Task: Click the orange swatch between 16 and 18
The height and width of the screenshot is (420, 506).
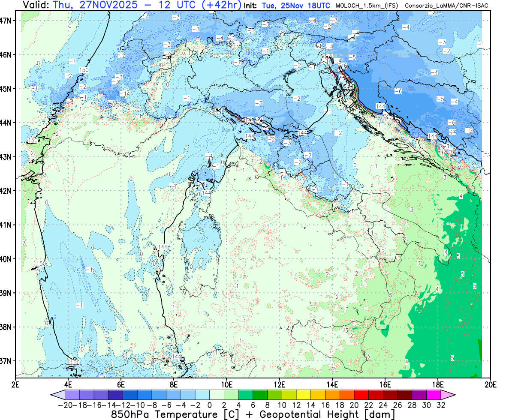Action: (333, 395)
